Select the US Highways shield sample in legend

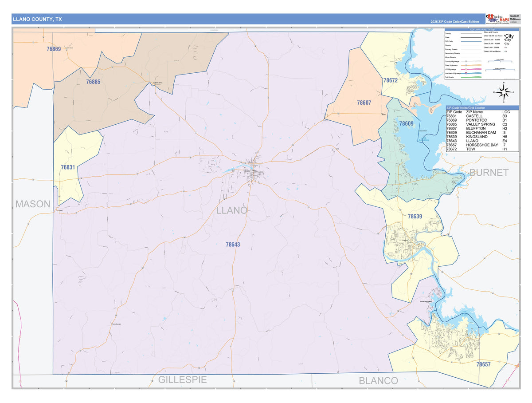point(466,69)
